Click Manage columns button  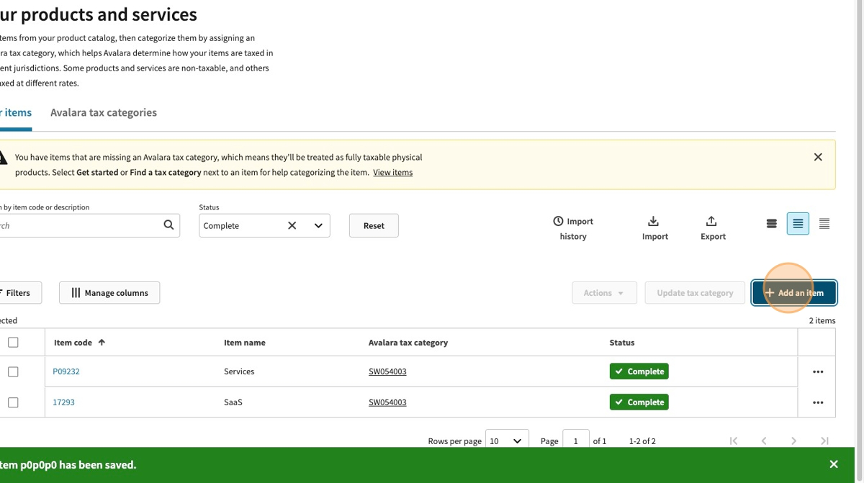(110, 293)
